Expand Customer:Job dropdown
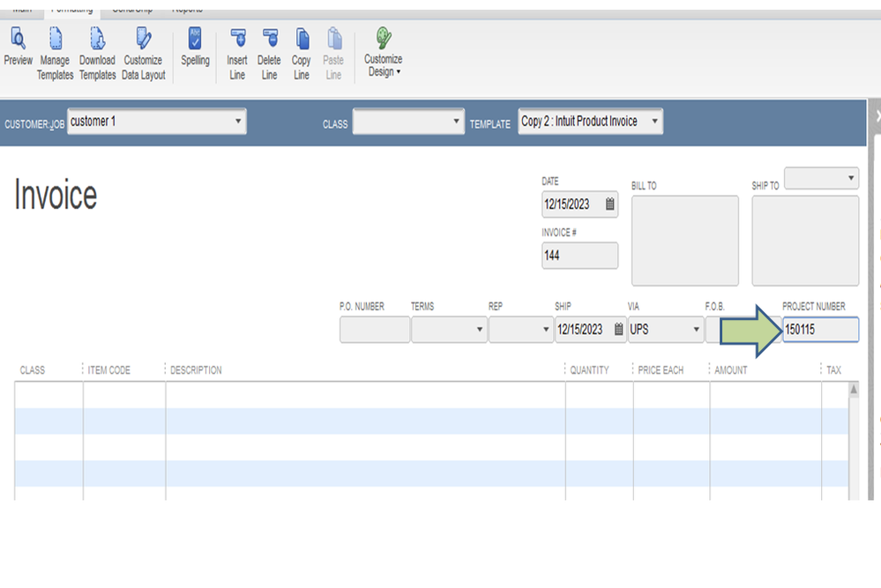 tap(238, 122)
